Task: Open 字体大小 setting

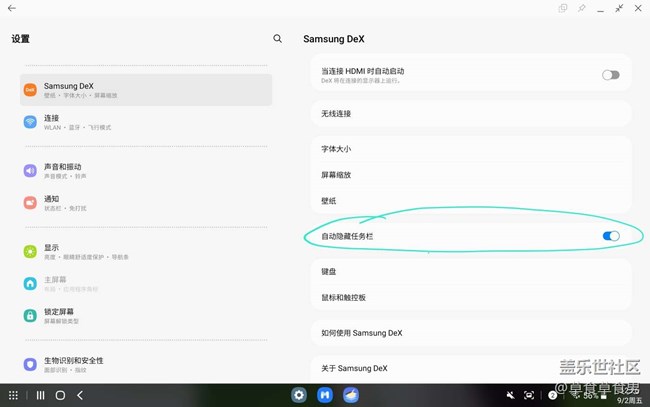Action: click(x=470, y=149)
